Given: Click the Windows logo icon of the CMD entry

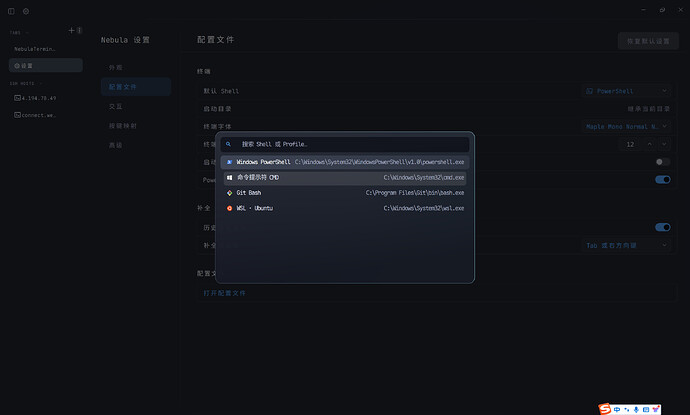Looking at the screenshot, I should coord(229,177).
